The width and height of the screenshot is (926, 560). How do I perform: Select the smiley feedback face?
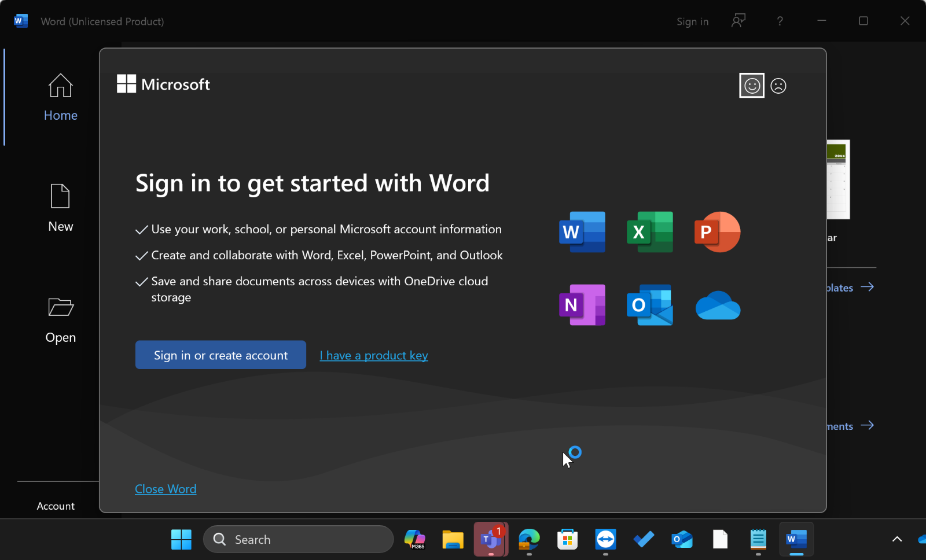pyautogui.click(x=751, y=85)
